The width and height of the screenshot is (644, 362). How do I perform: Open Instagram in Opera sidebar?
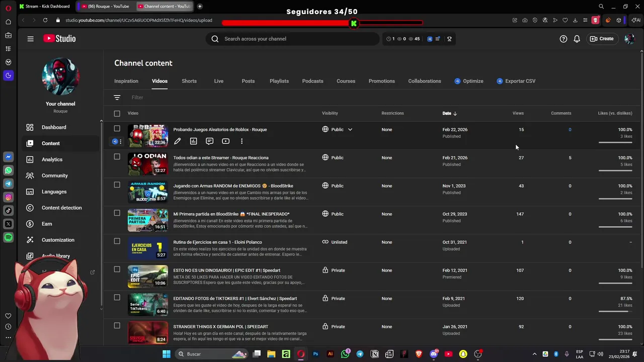coord(8,197)
